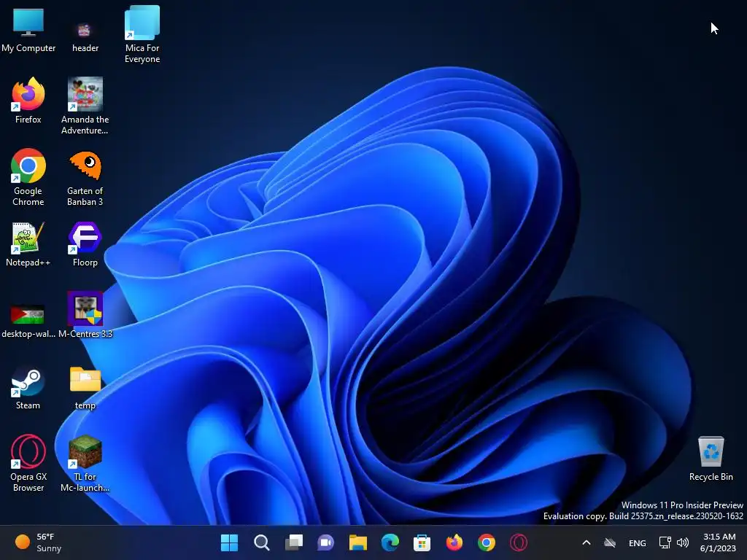Show hidden tray icons chevron

(x=587, y=542)
